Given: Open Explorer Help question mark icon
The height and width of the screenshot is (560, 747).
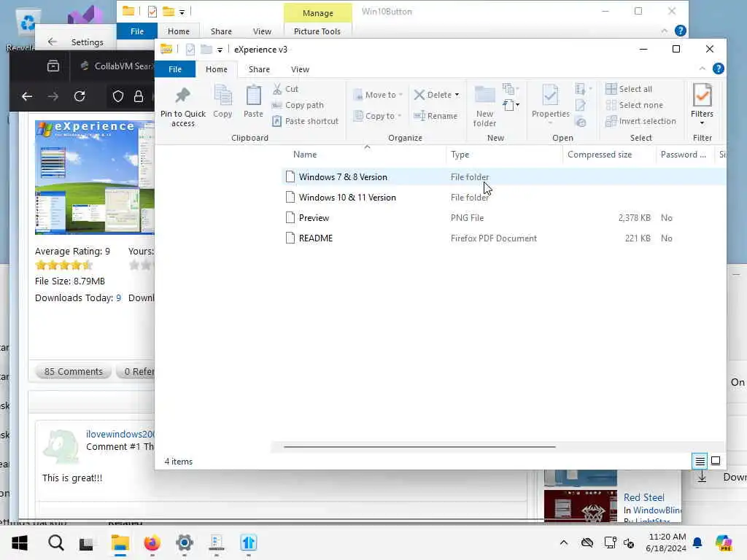Looking at the screenshot, I should (718, 69).
